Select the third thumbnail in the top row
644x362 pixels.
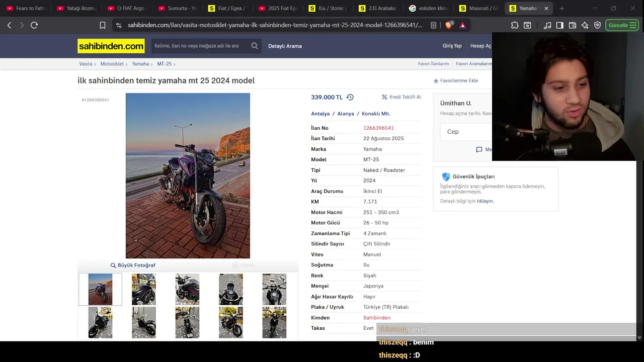pos(187,289)
